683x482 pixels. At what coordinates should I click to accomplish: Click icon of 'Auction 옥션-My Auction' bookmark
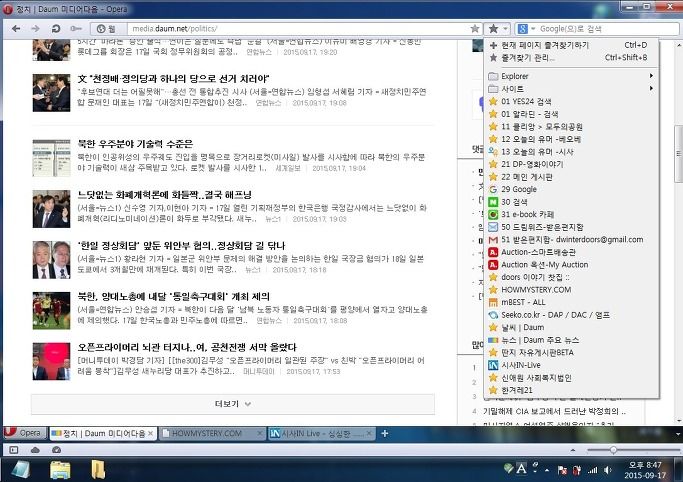tap(493, 265)
